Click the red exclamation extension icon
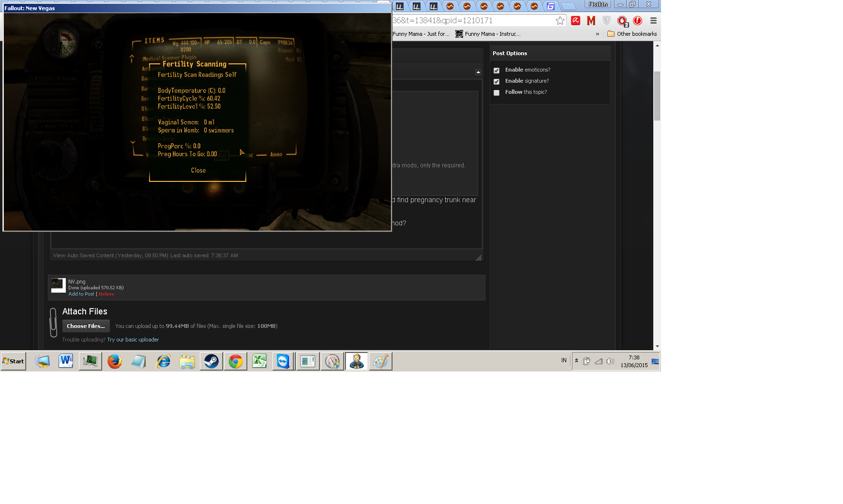 click(x=638, y=20)
